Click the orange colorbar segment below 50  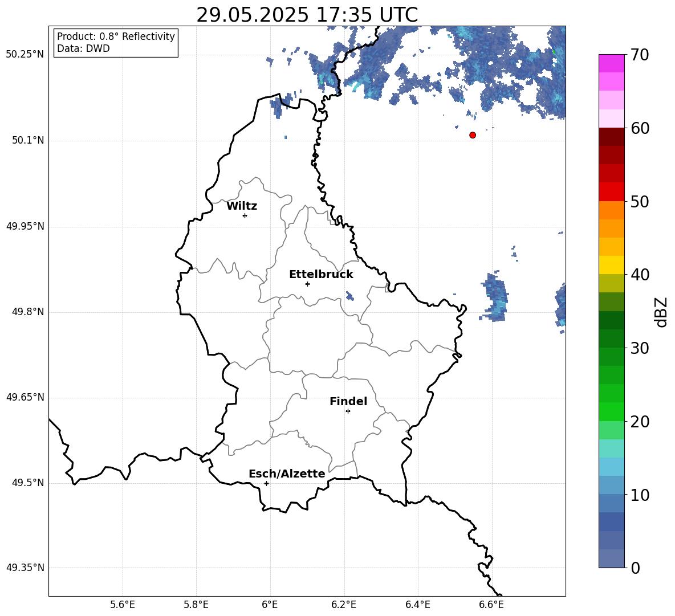pos(611,210)
